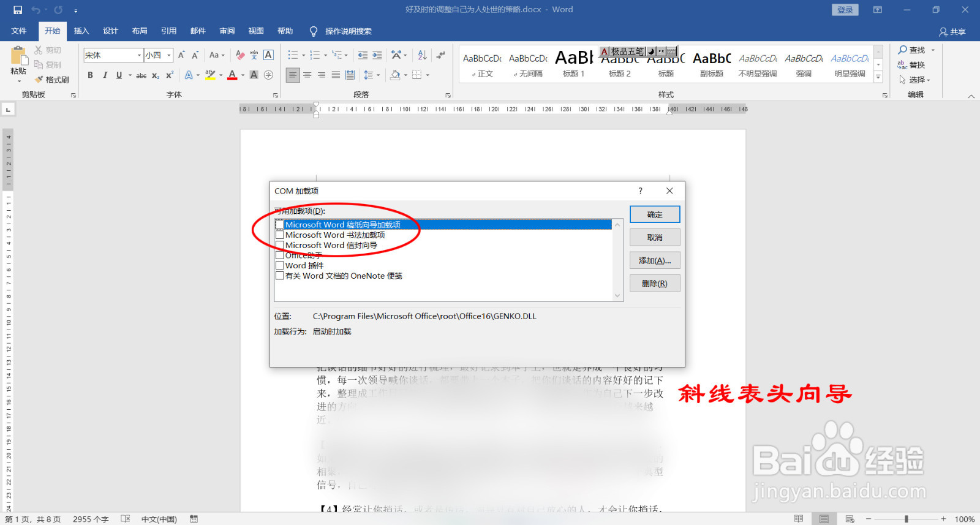Select 标题 1 style thumbnail
Screen dimensions: 980x525
coord(574,64)
